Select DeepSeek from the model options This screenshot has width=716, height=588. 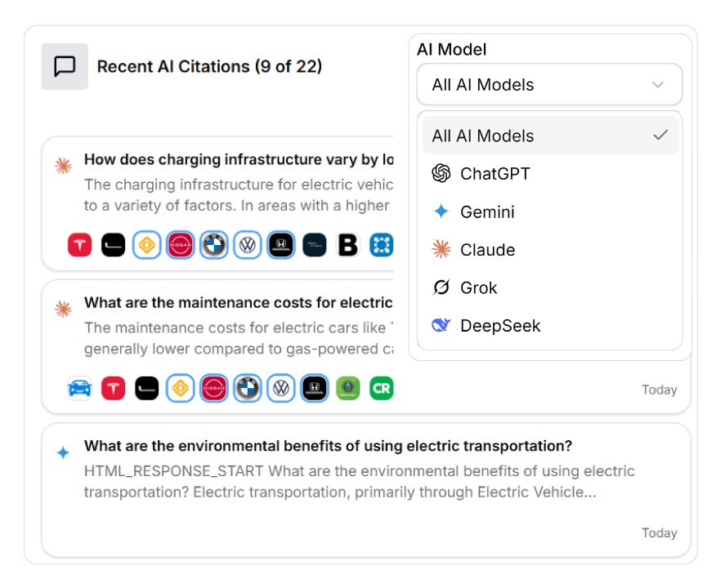[x=500, y=326]
